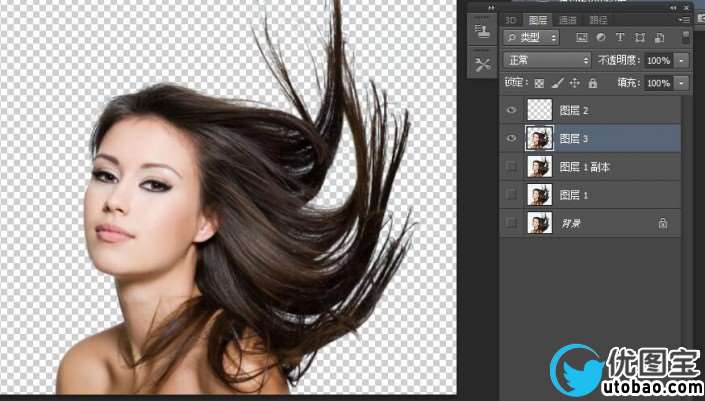This screenshot has height=401, width=705.
Task: Lock layer position icon
Action: [x=575, y=83]
